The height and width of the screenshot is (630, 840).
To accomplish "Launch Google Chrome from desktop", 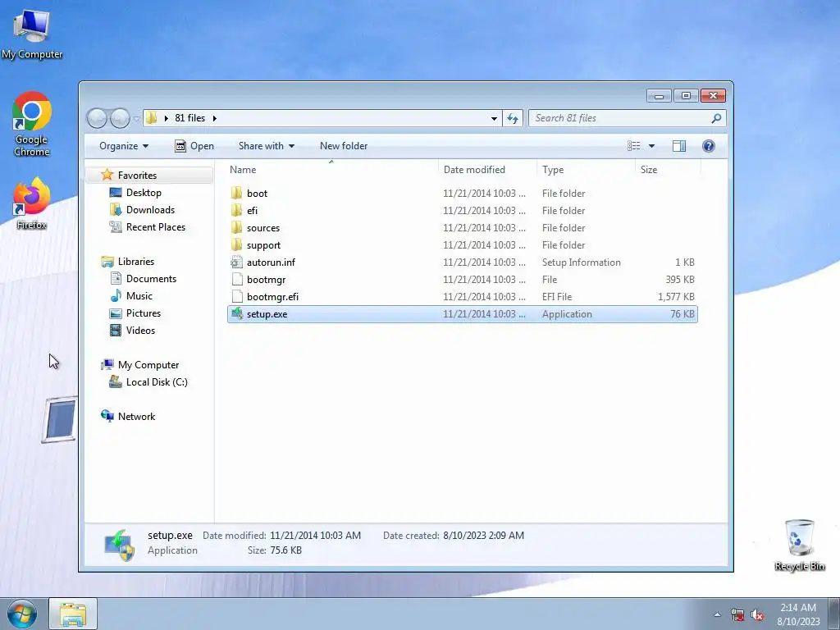I will click(x=32, y=124).
